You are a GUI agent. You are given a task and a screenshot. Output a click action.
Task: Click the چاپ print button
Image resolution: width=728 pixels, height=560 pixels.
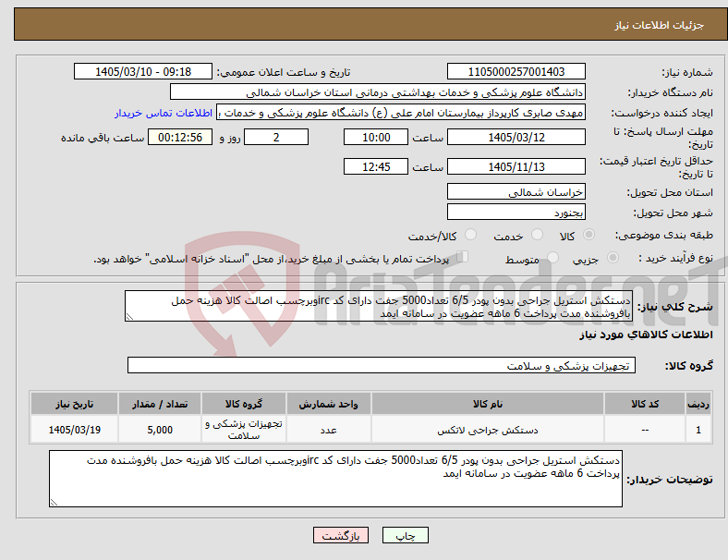tap(406, 535)
